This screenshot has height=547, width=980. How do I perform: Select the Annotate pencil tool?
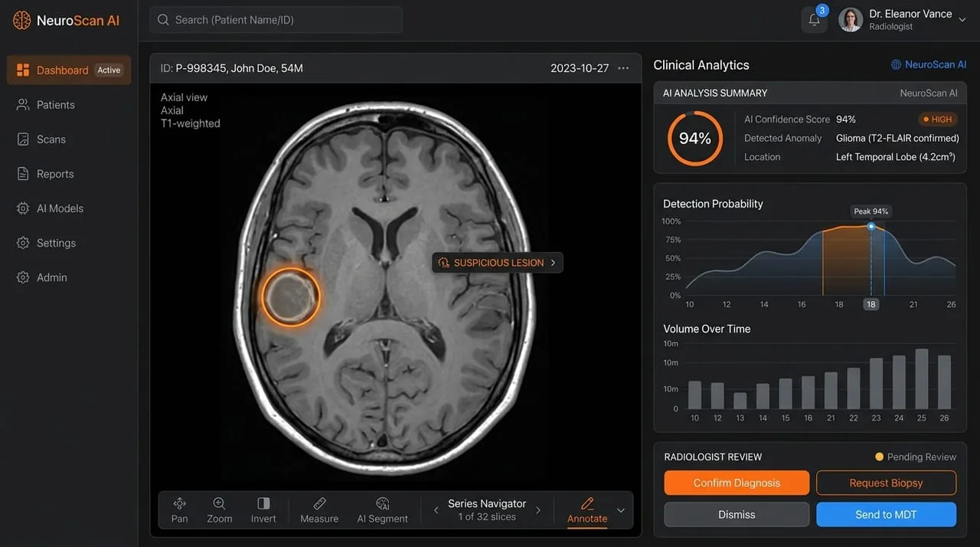587,510
